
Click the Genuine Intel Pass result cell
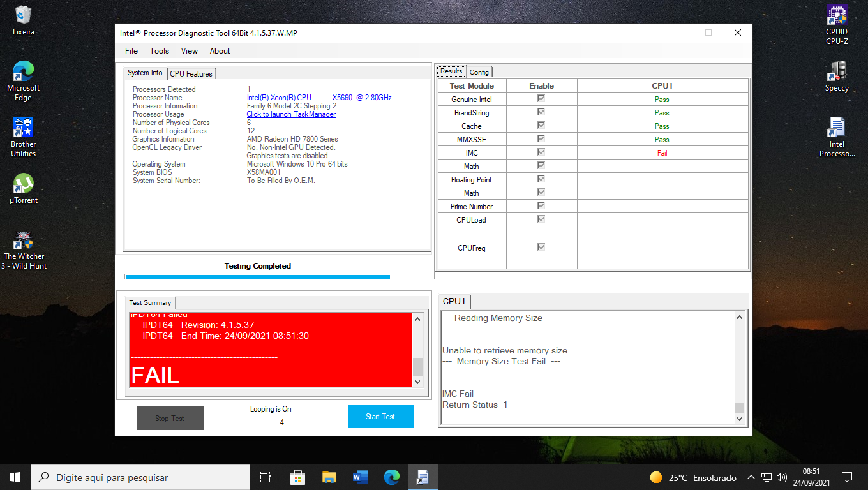(x=662, y=100)
